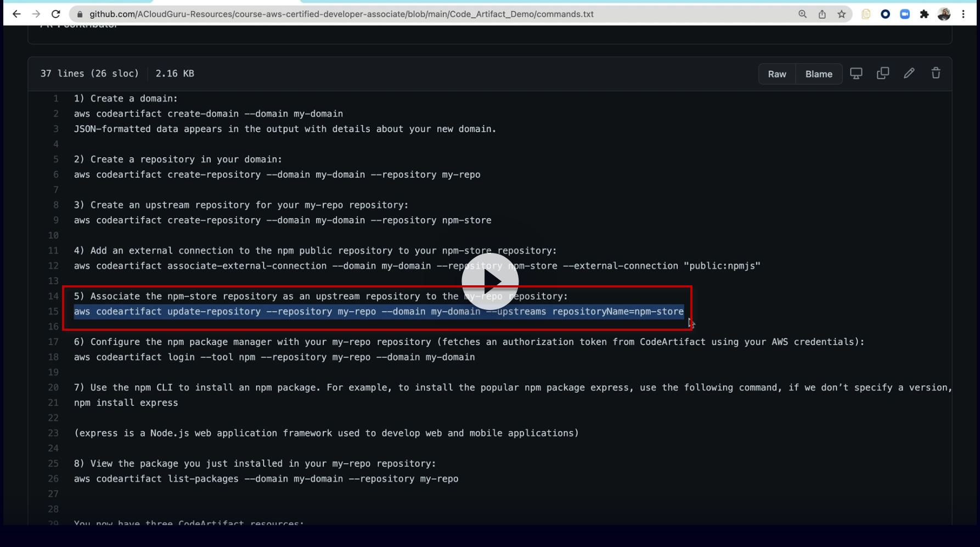Select line number 12
Screen dimensions: 980x547
(x=53, y=266)
